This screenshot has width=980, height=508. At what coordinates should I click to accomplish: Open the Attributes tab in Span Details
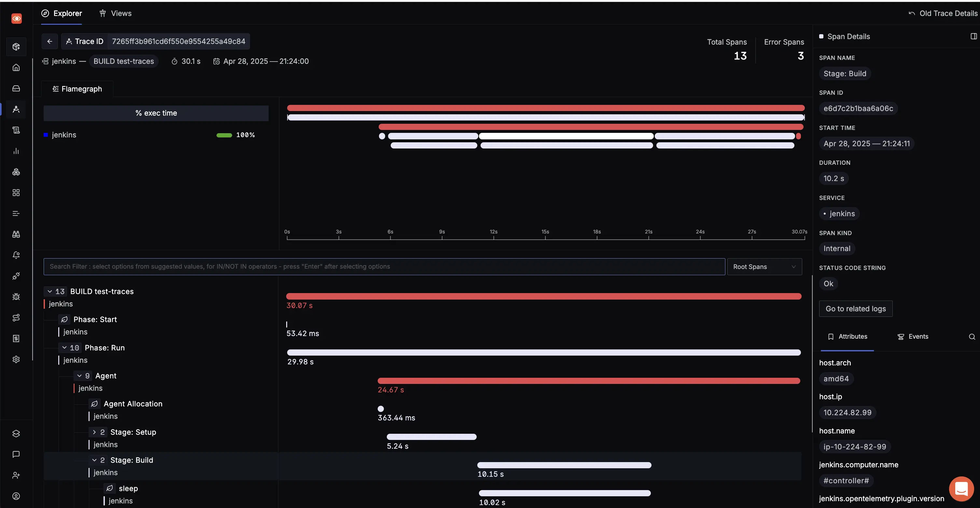point(847,337)
